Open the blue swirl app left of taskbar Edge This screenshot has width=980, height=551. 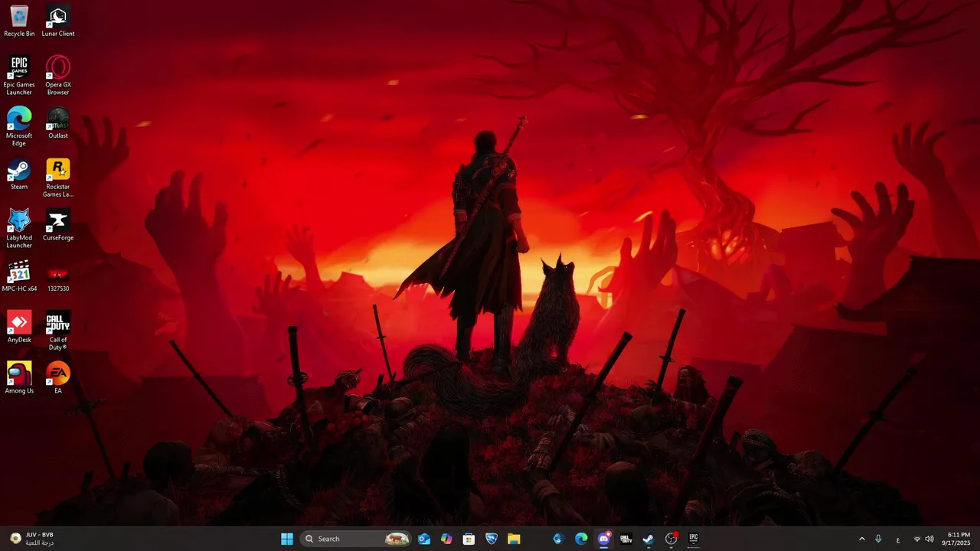tap(558, 539)
